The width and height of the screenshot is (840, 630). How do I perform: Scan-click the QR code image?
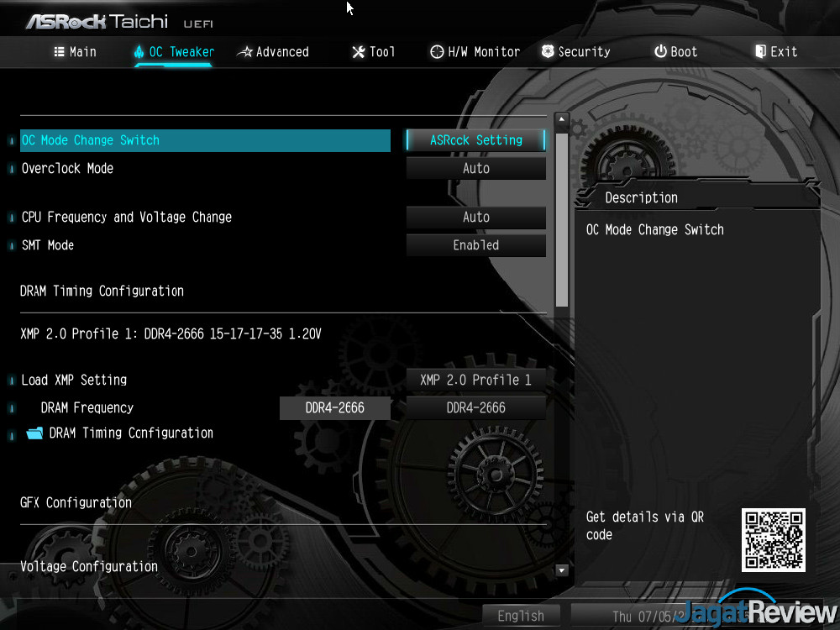pyautogui.click(x=773, y=542)
